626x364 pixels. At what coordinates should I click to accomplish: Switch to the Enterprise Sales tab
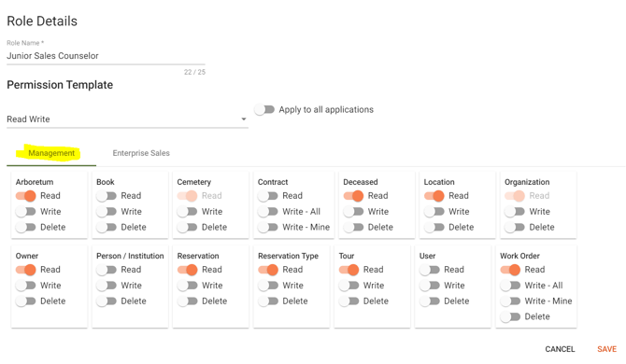[x=141, y=153]
